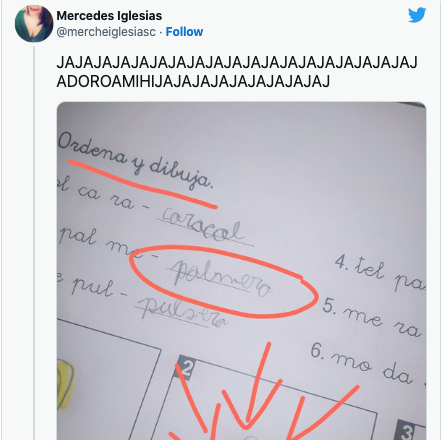Click the @mercheiglesiasc handle
This screenshot has width=441, height=440.
click(106, 32)
